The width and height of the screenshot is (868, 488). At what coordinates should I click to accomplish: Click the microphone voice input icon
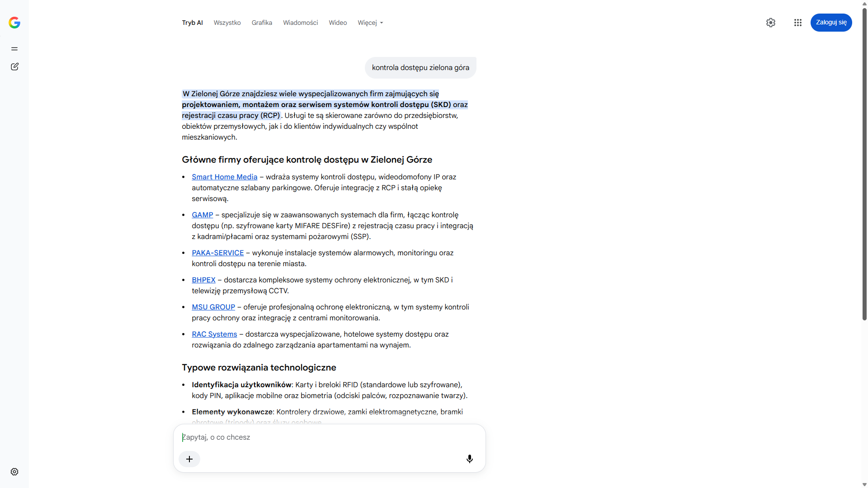point(470,459)
